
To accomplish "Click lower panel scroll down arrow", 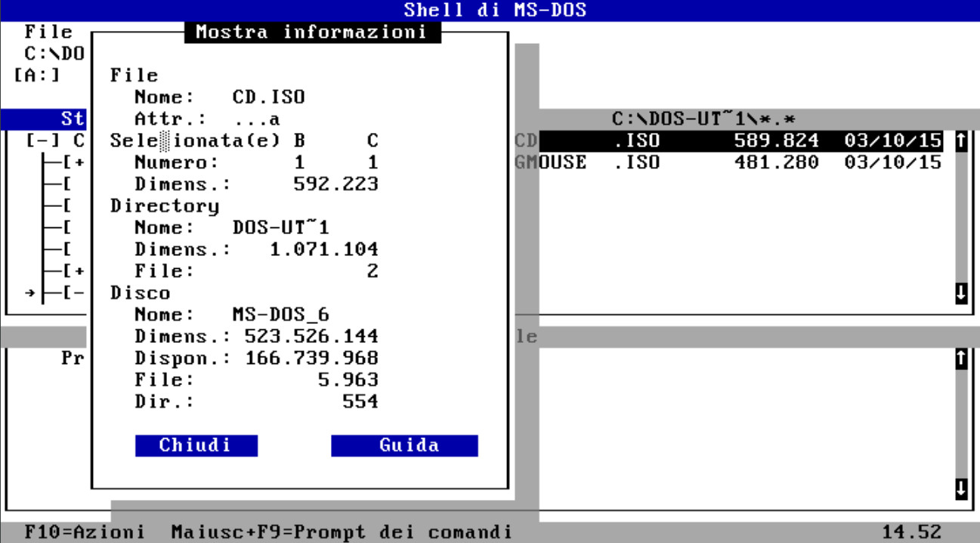I will pyautogui.click(x=961, y=489).
